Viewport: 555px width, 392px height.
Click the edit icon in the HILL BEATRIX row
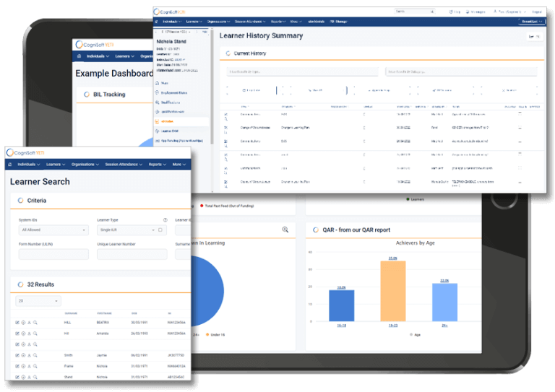pyautogui.click(x=17, y=323)
